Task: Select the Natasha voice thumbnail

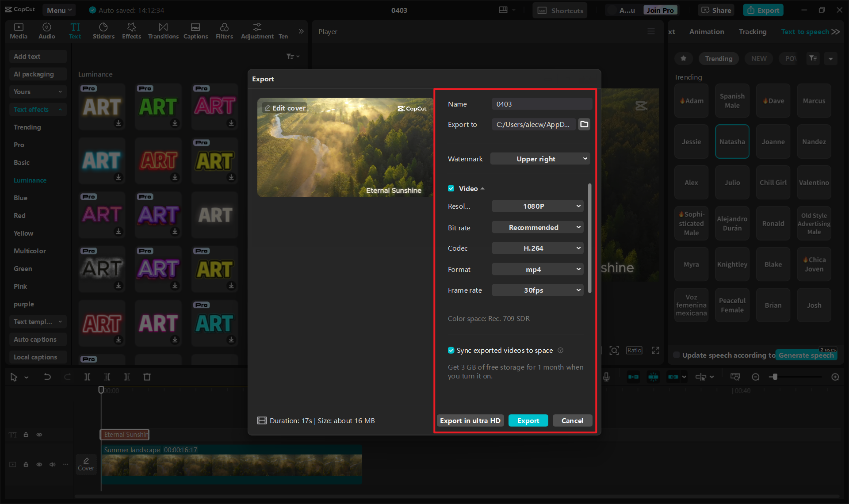Action: [x=732, y=141]
